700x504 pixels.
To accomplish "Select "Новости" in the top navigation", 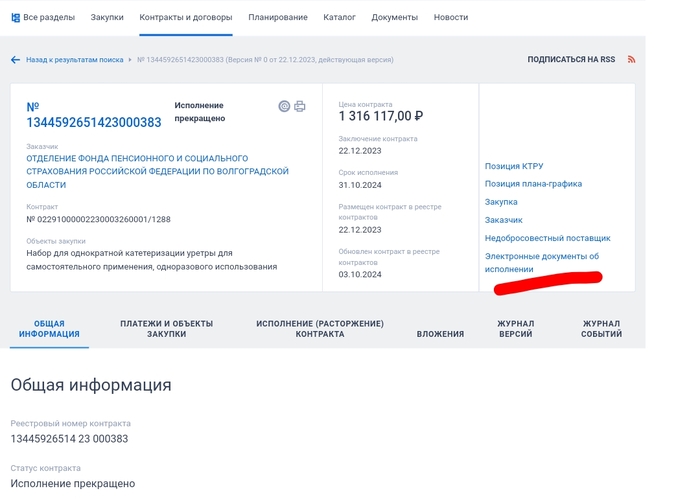I will tap(451, 18).
